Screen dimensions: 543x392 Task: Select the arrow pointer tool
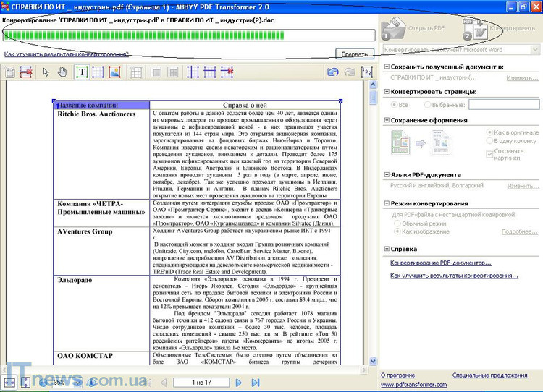46,72
